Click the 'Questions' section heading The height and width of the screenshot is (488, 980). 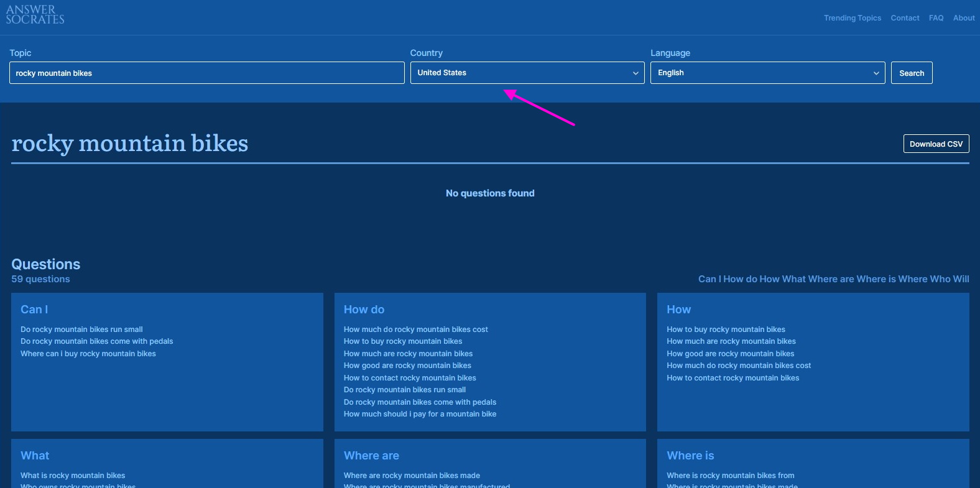click(x=45, y=264)
